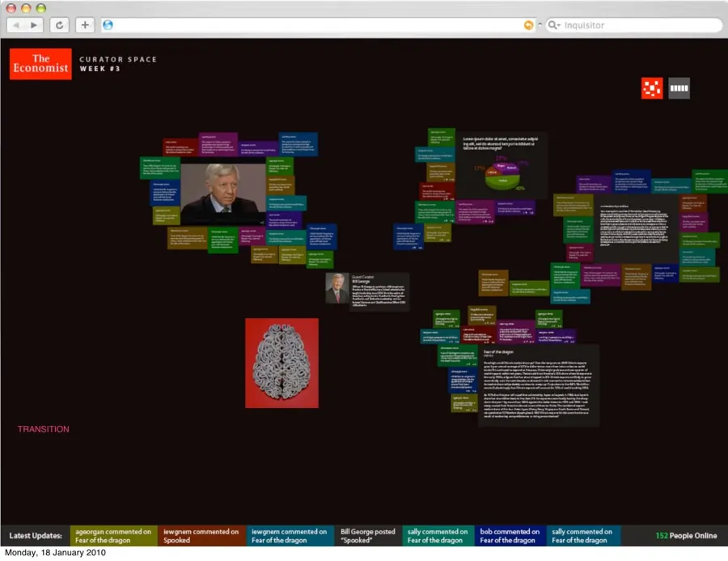Click the globe site icon in address bar
Viewport: 728px width, 561px height.
(x=108, y=25)
